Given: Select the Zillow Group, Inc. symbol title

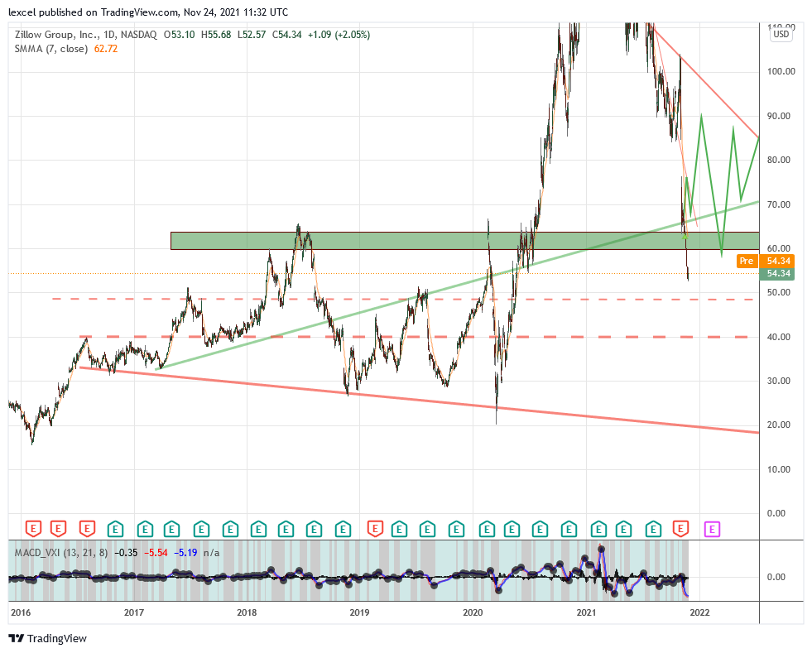Looking at the screenshot, I should [x=57, y=35].
